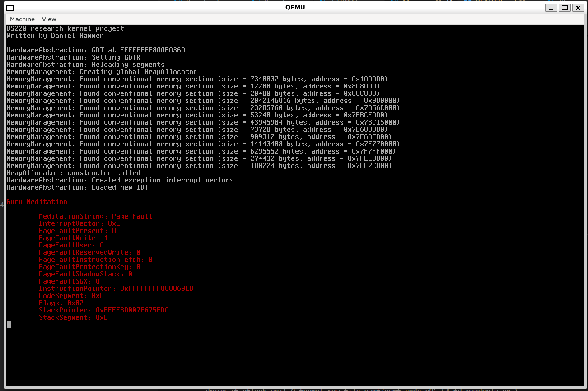Click 'PageFaultUser: 0' line
The image size is (588, 391).
tap(71, 245)
